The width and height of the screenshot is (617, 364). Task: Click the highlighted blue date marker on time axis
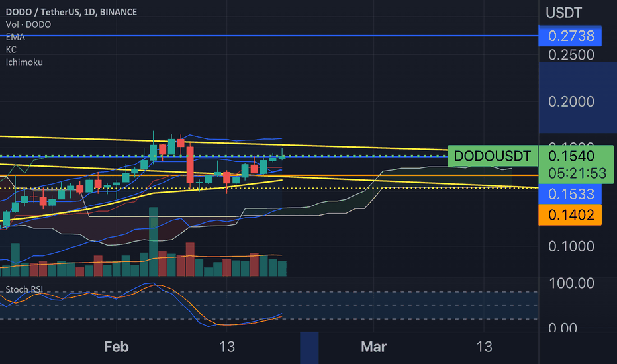309,348
